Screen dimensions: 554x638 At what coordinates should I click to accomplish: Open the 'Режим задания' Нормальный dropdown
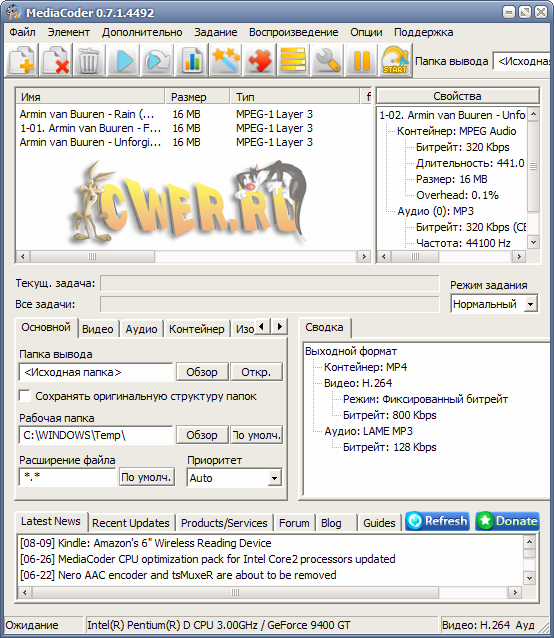coord(531,304)
